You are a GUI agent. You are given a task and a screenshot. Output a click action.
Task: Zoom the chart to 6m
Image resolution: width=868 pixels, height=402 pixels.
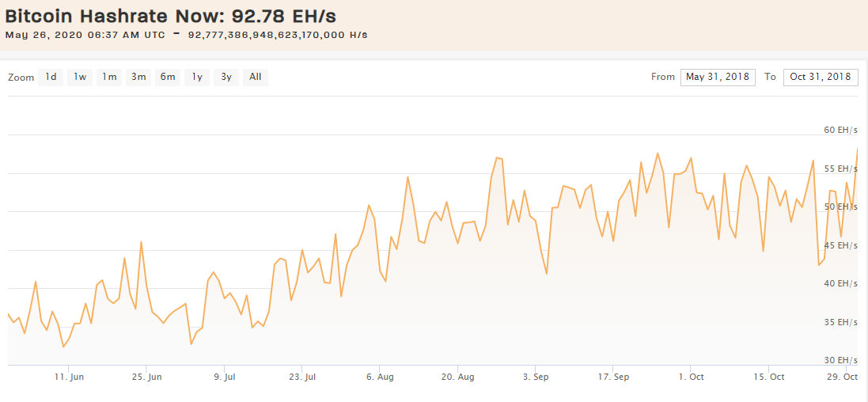tap(168, 77)
